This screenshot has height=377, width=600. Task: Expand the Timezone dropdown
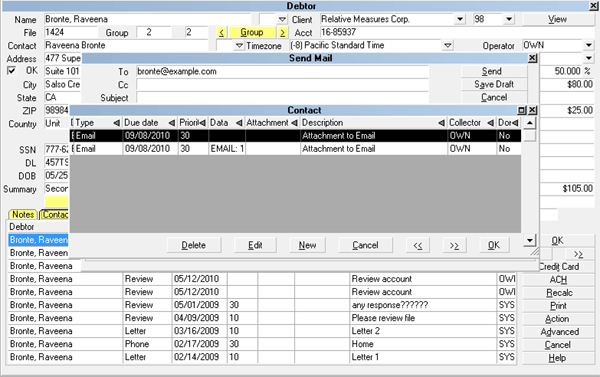click(x=448, y=46)
